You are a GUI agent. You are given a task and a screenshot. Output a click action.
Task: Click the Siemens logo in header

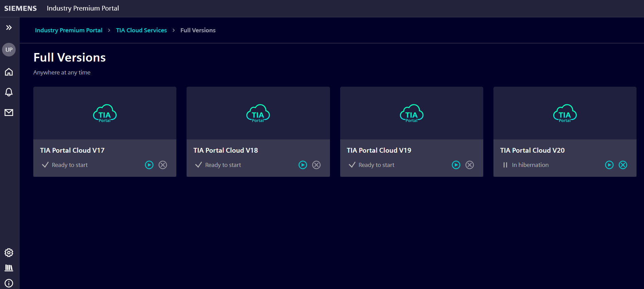point(20,8)
